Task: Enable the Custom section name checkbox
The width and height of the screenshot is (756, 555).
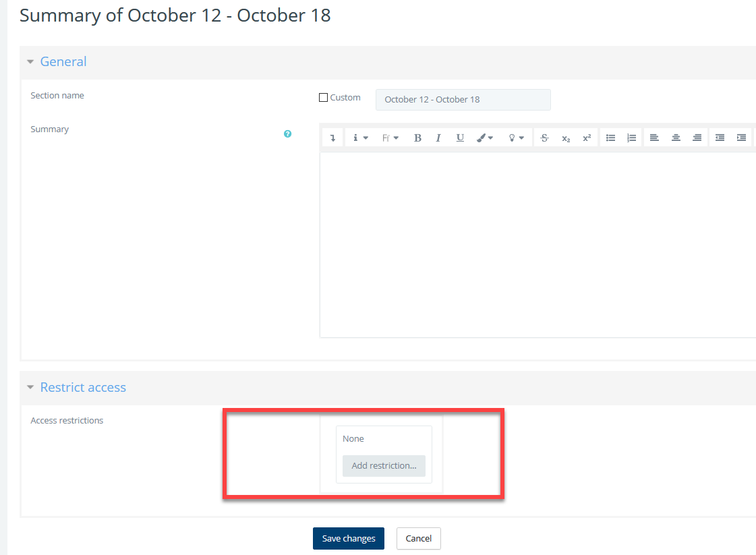Action: point(323,98)
